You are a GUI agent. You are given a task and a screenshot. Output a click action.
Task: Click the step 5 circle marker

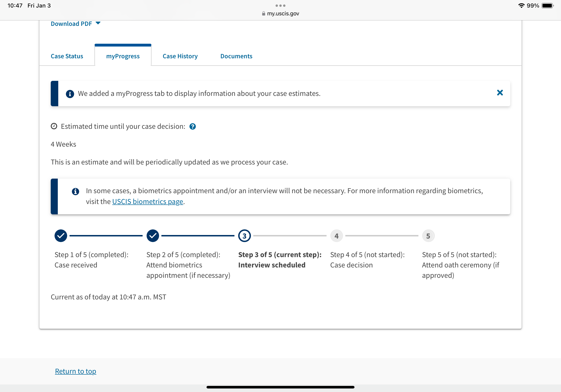(x=428, y=236)
